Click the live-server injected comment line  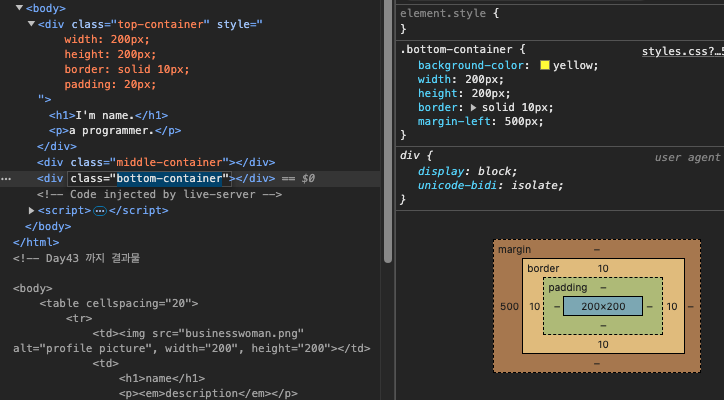(x=159, y=194)
